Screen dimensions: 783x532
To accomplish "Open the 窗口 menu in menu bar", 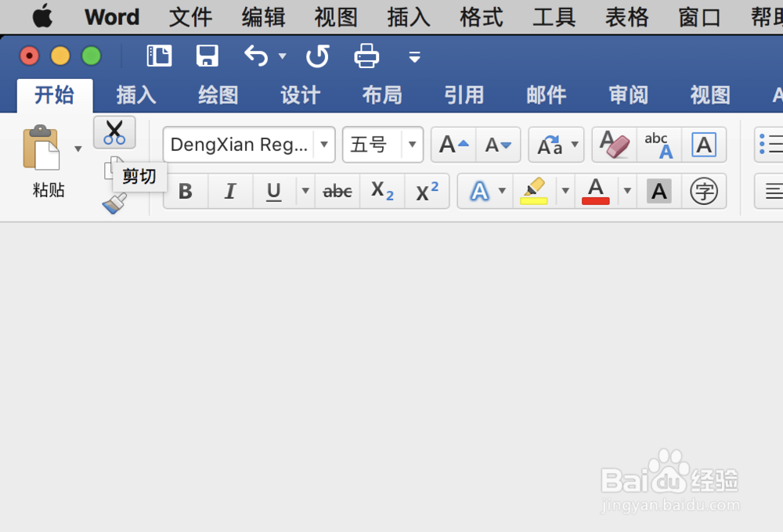I will click(x=699, y=17).
